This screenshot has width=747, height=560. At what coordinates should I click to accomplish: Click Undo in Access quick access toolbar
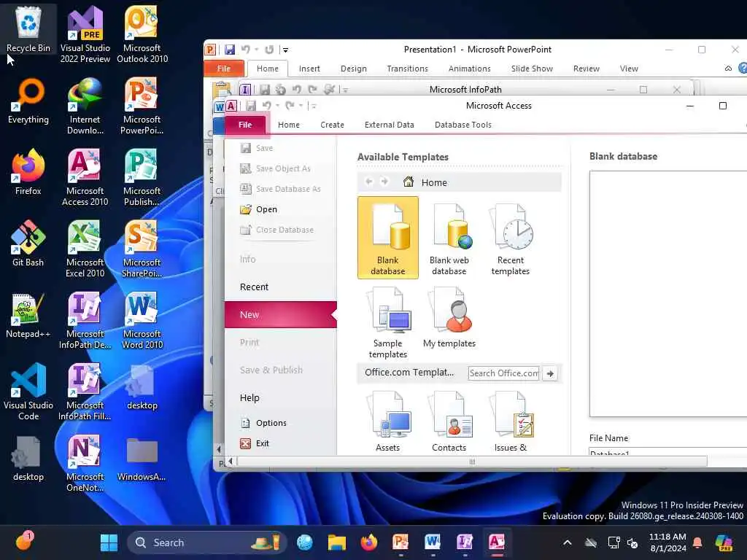click(266, 106)
